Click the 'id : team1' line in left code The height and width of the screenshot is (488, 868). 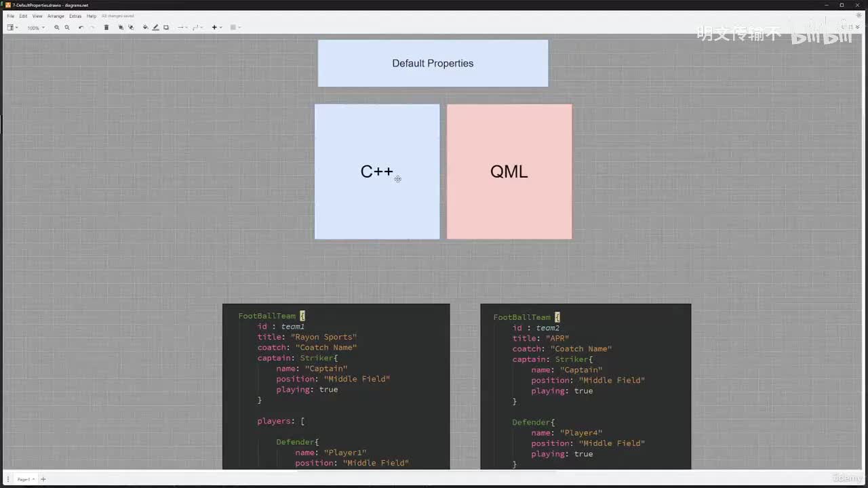(x=281, y=327)
